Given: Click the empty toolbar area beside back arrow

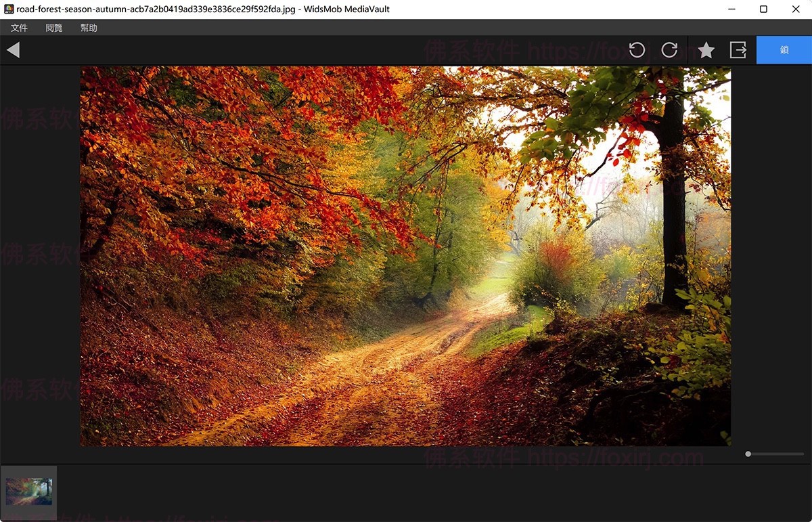Looking at the screenshot, I should (271, 50).
